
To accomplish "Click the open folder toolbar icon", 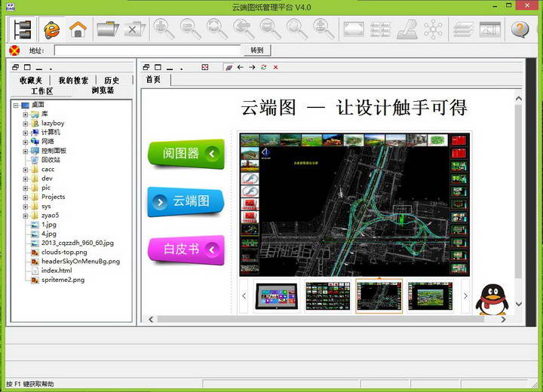I will (107, 29).
